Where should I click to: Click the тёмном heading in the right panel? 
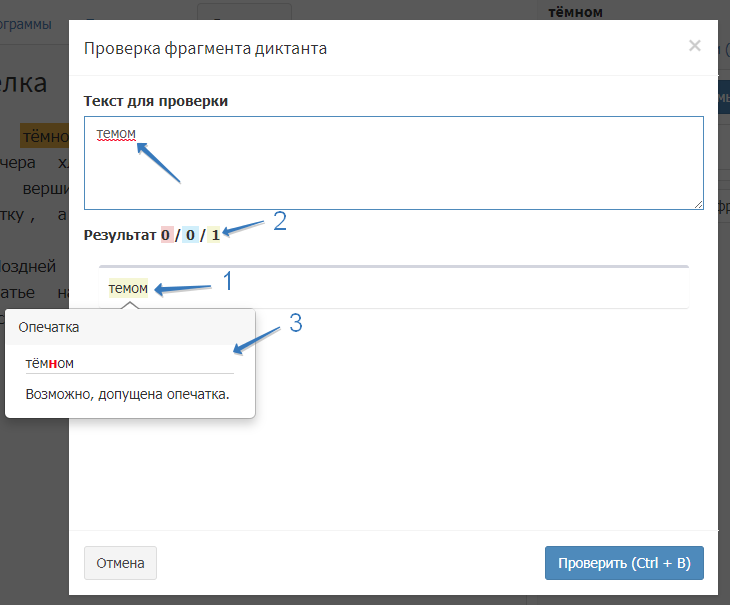tap(576, 12)
